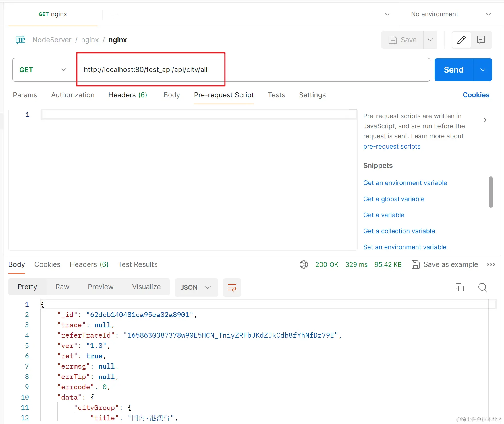The image size is (504, 424).
Task: Click the Send button
Action: [x=453, y=70]
